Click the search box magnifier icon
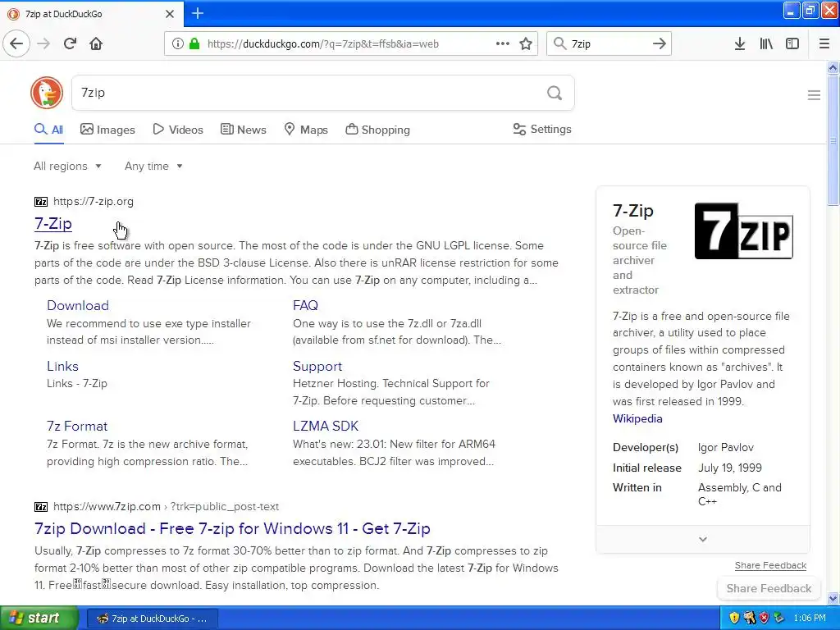Viewport: 840px width, 630px height. coord(559,44)
